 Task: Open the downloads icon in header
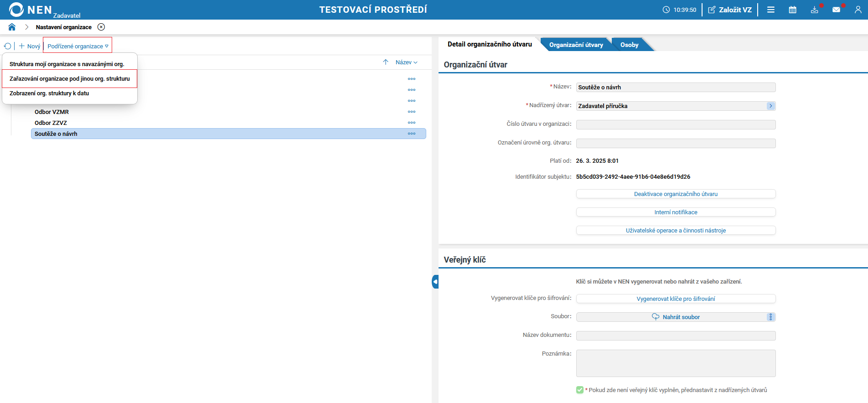click(x=815, y=10)
